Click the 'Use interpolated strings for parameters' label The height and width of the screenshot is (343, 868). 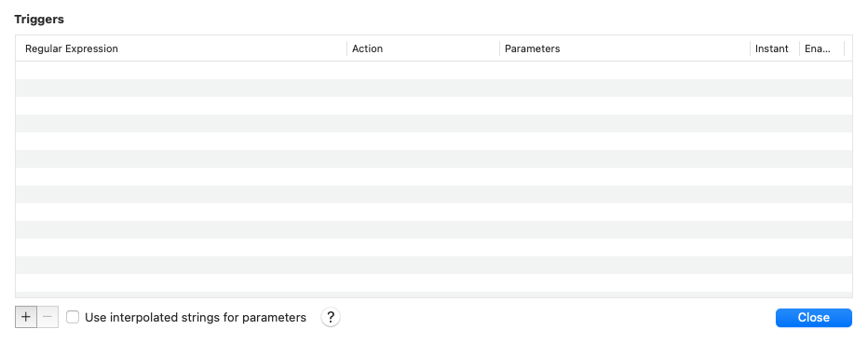coord(196,318)
